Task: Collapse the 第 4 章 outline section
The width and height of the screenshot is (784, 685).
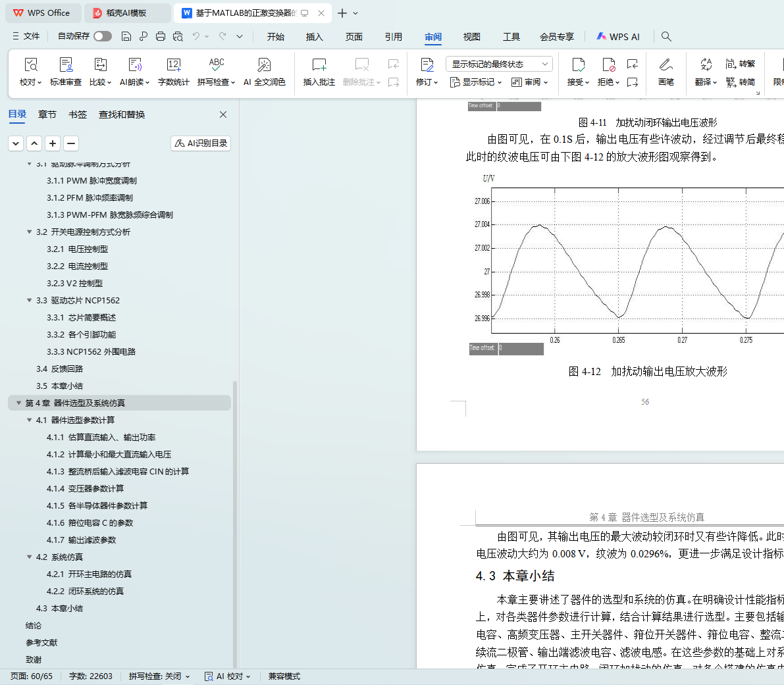Action: click(x=18, y=403)
